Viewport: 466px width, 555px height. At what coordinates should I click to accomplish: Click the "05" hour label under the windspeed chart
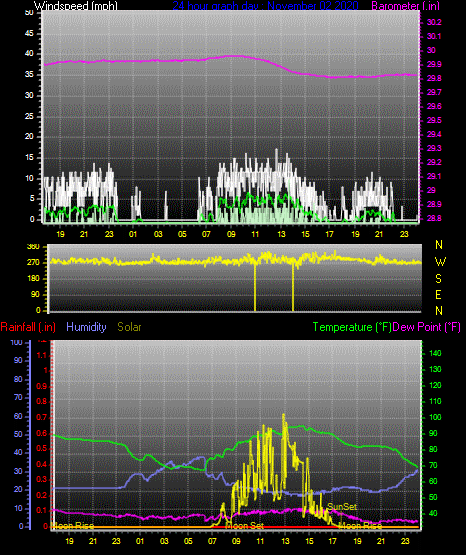pyautogui.click(x=182, y=234)
